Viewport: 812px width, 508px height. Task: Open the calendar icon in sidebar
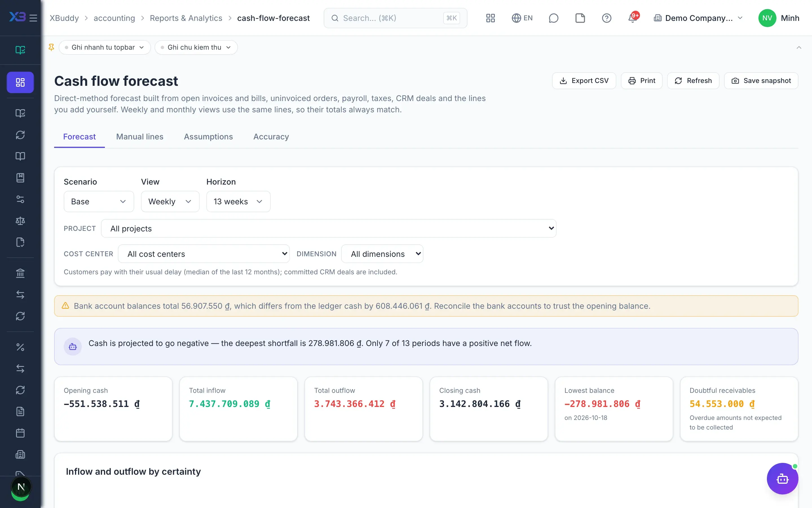(x=20, y=433)
